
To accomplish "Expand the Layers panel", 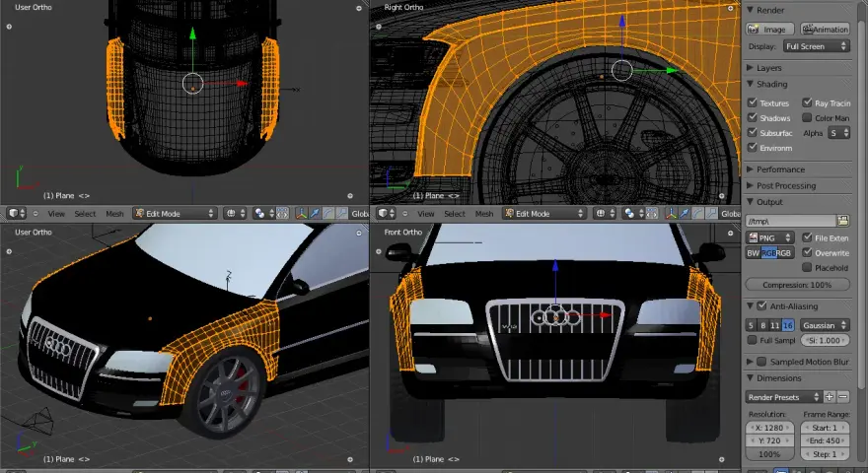I will 750,67.
